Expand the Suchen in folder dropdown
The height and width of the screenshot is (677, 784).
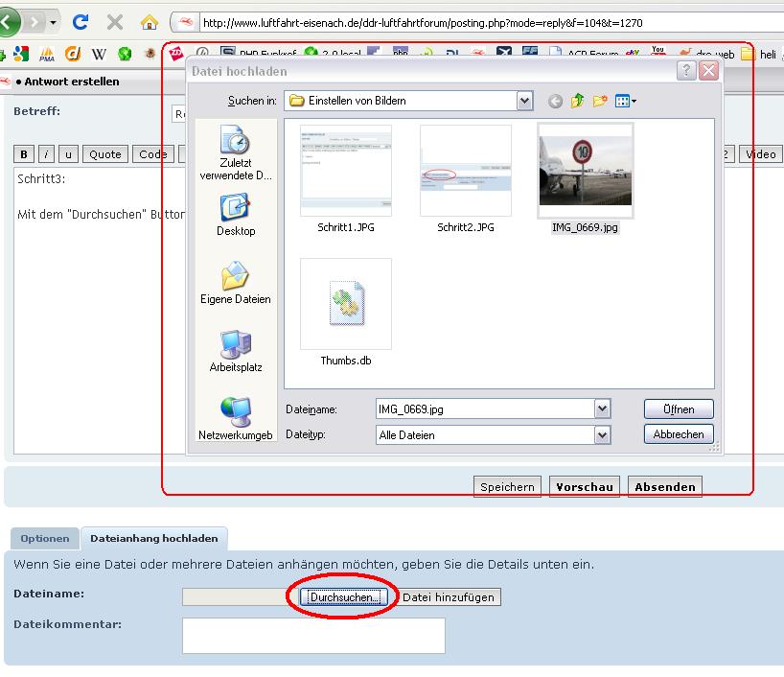[524, 101]
